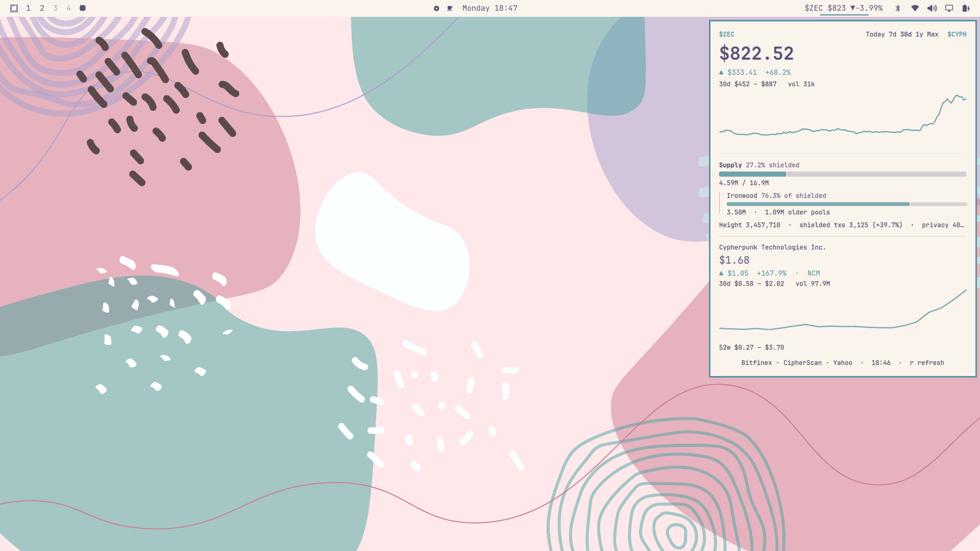
Task: Click the r refresh button
Action: point(927,363)
